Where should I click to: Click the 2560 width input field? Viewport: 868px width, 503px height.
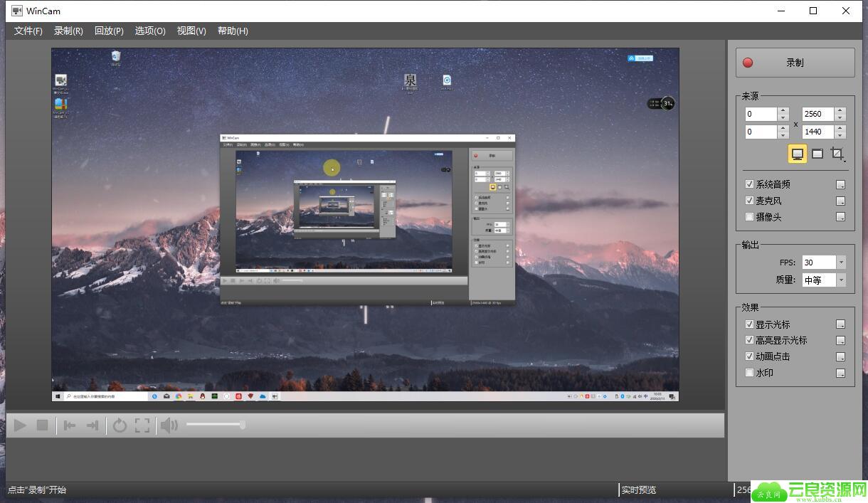point(818,114)
